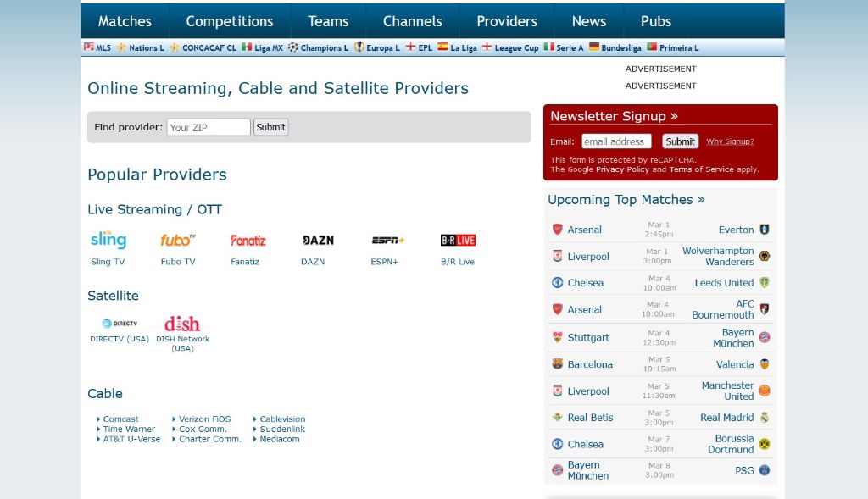The height and width of the screenshot is (499, 868).
Task: Focus the Your ZIP input field
Action: click(209, 127)
